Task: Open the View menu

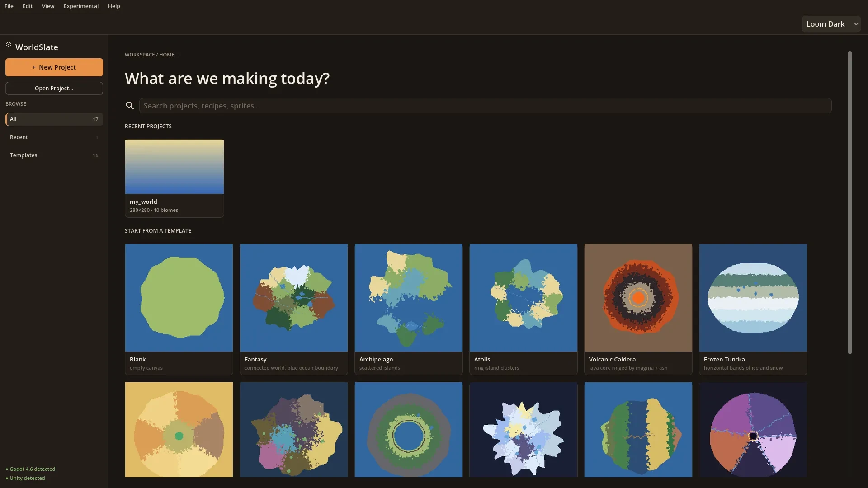Action: 48,6
